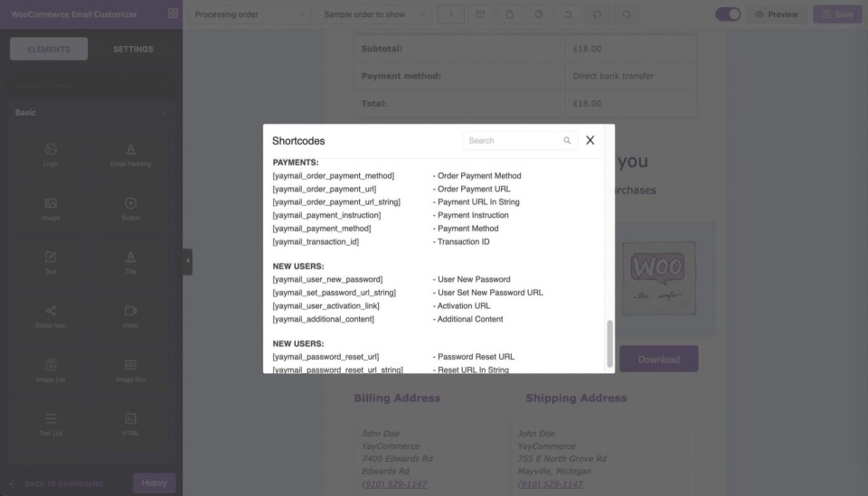Select the Image element icon
Viewport: 868px width, 496px height.
(51, 203)
